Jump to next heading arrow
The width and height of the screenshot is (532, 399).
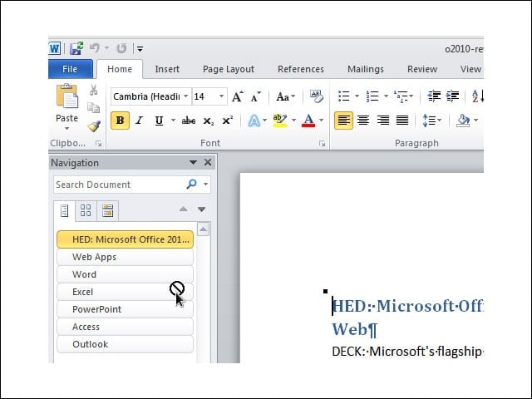[x=201, y=209]
